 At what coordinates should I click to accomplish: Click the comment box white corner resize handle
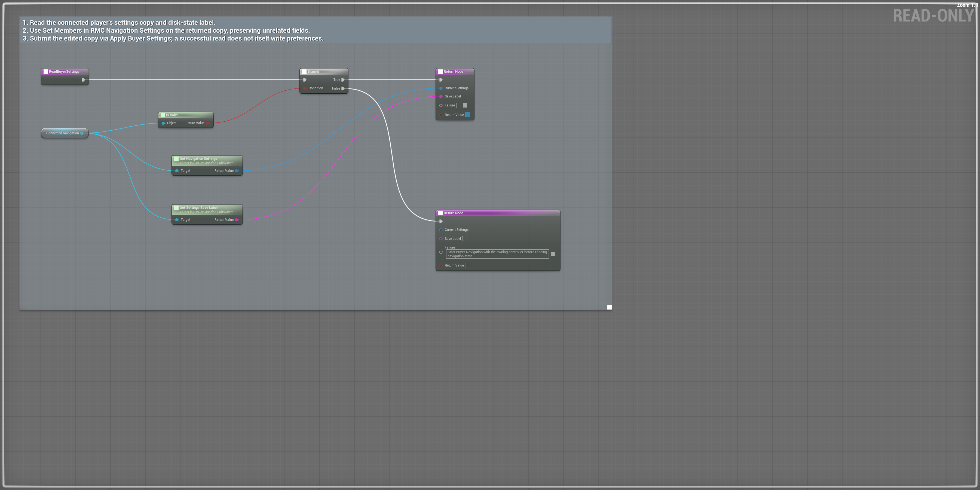610,307
